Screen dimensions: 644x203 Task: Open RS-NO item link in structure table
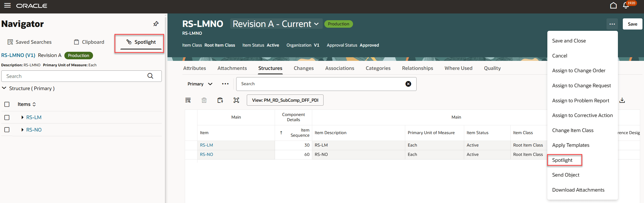pyautogui.click(x=206, y=155)
